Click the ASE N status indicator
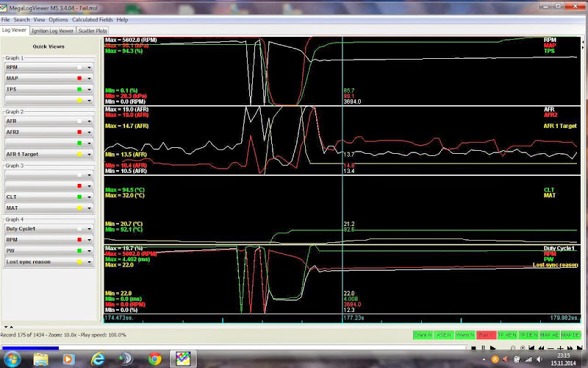Screen dimensions: 588x368 click(x=444, y=335)
